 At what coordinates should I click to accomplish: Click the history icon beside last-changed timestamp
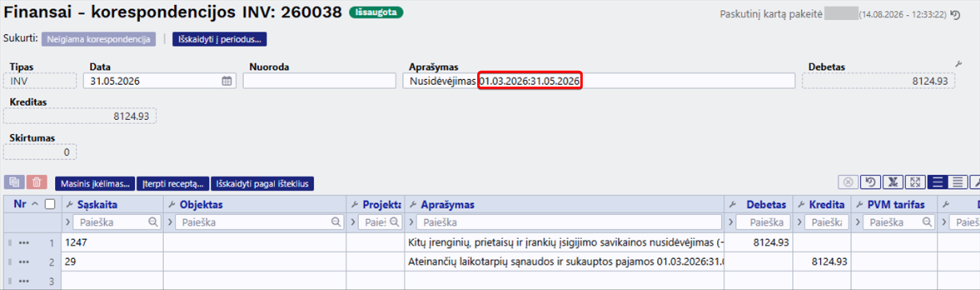point(955,15)
